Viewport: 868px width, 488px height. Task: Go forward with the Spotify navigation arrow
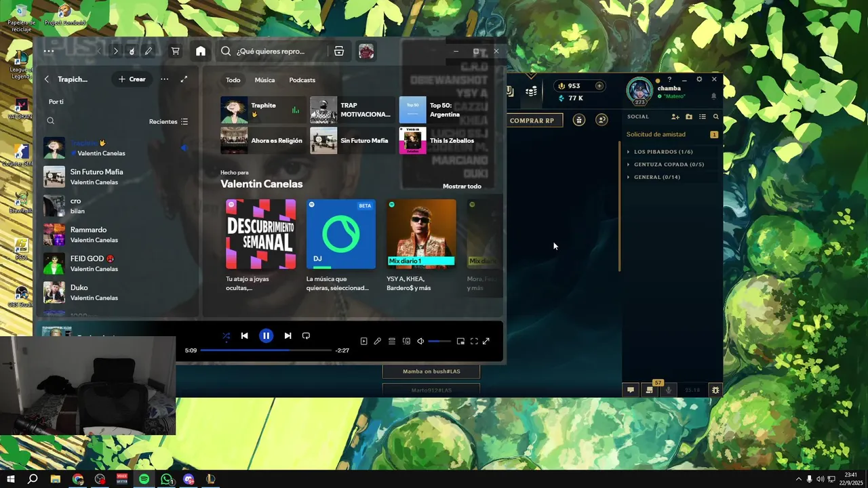click(x=115, y=51)
